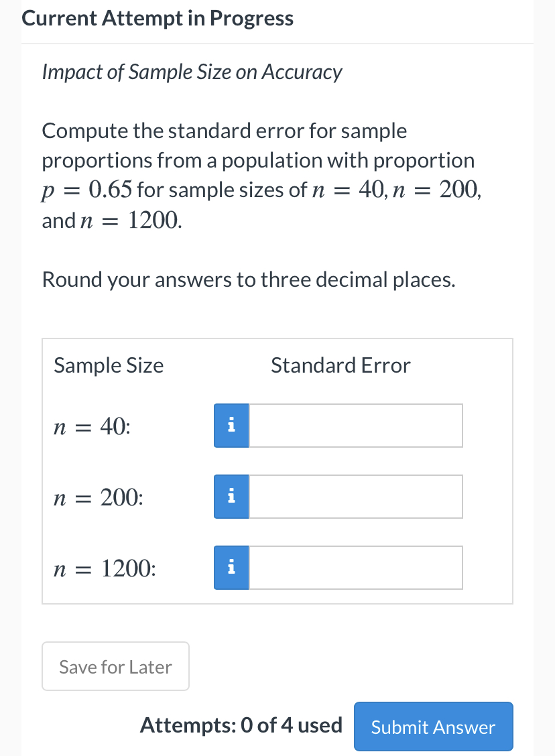Click the Sample Size column header
Image resolution: width=555 pixels, height=756 pixels.
108,365
